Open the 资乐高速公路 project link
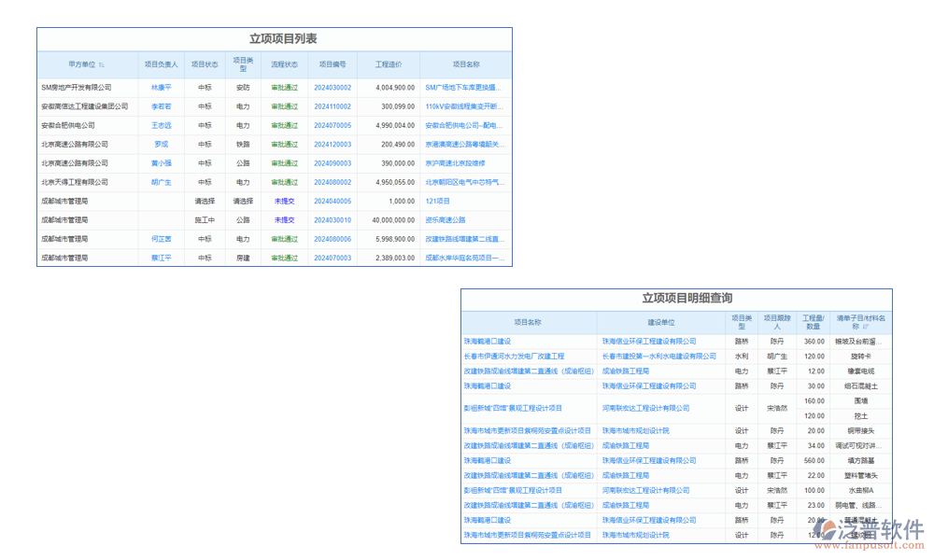Screen dimensions: 934x560 (446, 220)
